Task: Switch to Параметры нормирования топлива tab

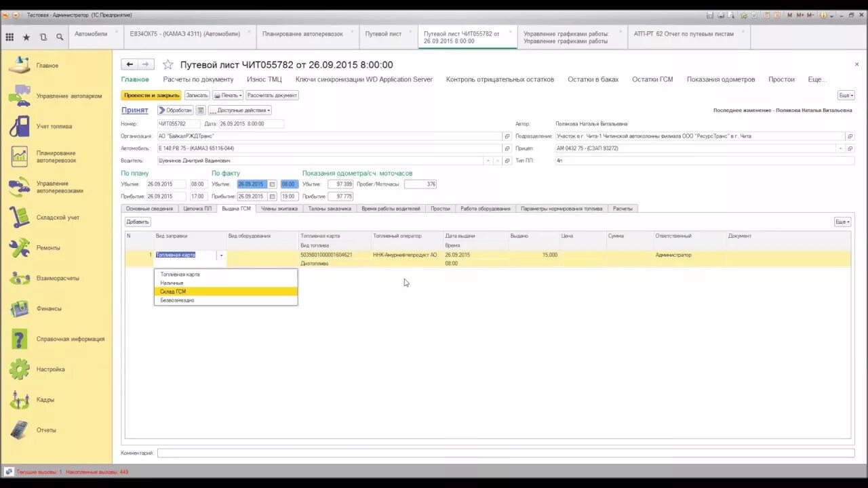Action: [x=561, y=209]
